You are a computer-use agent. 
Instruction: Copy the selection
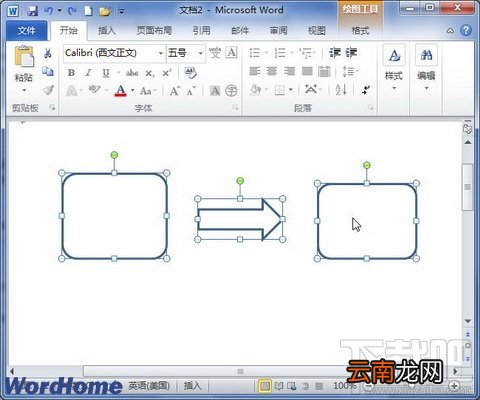pos(48,71)
